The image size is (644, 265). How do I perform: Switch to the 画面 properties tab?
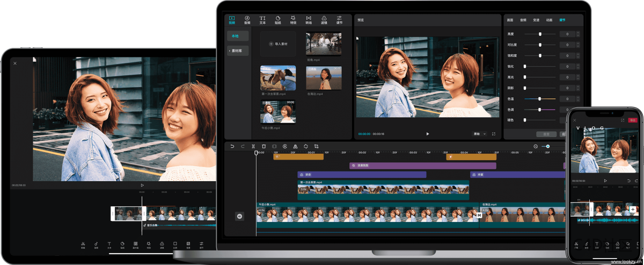510,20
